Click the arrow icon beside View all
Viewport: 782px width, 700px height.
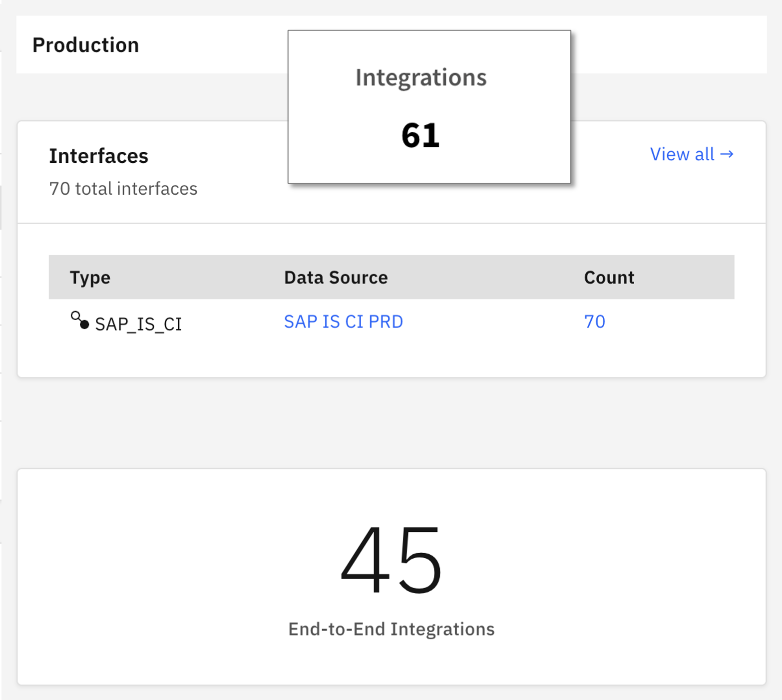(x=727, y=154)
